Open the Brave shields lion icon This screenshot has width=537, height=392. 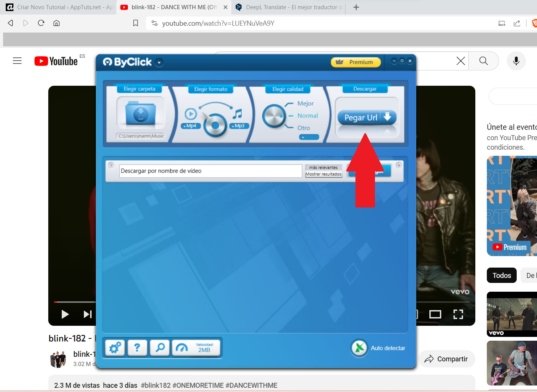click(x=535, y=23)
